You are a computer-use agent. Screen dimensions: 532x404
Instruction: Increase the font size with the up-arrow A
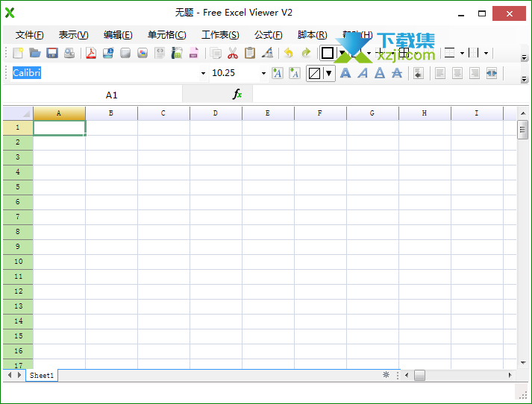278,73
